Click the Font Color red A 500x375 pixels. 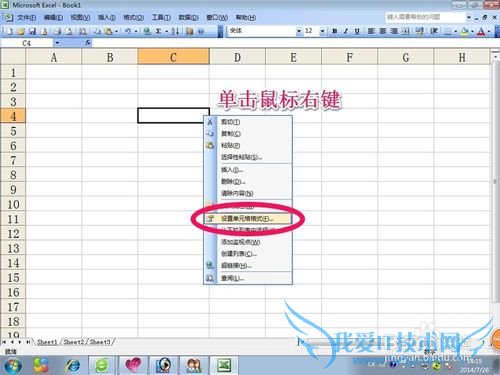[481, 31]
